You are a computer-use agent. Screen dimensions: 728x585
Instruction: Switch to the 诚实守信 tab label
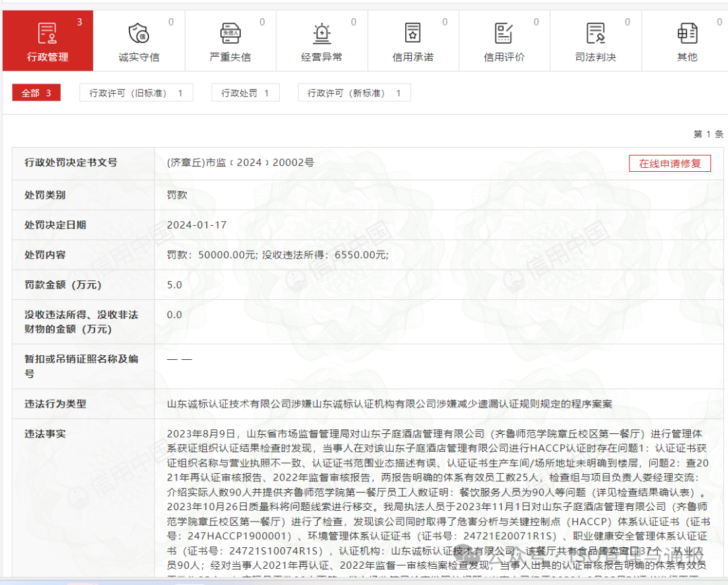139,57
